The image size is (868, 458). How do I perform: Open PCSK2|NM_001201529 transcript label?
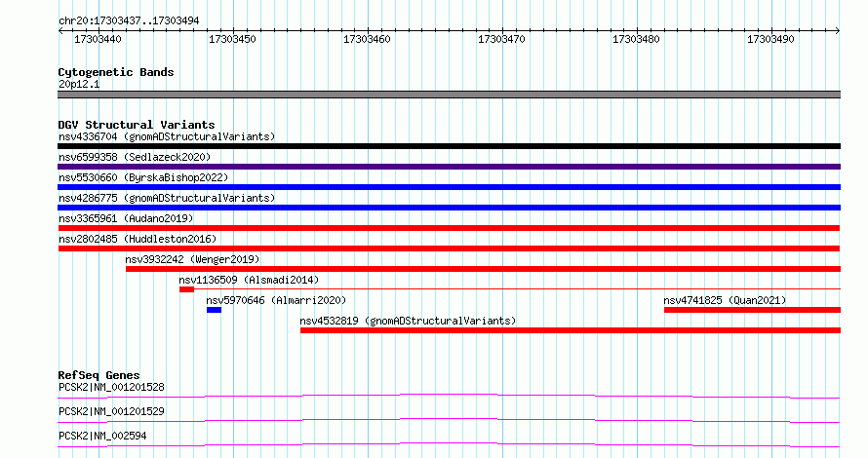coord(111,411)
